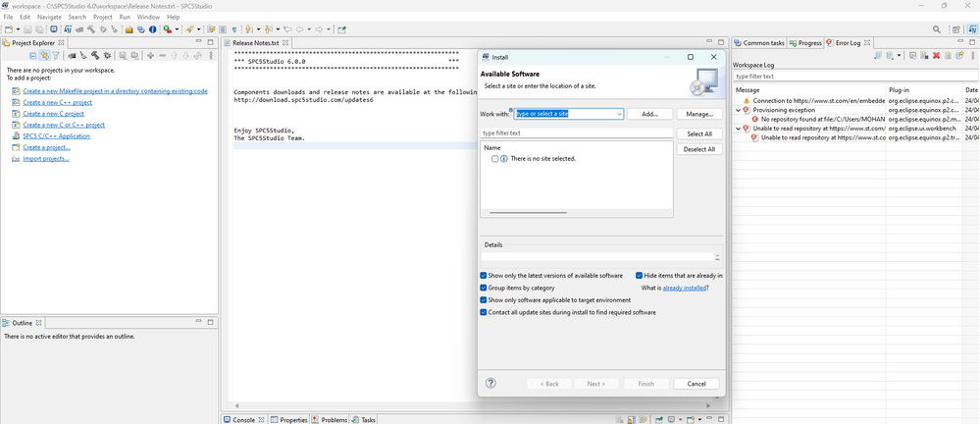Toggle Group items by category checkbox

coord(484,288)
